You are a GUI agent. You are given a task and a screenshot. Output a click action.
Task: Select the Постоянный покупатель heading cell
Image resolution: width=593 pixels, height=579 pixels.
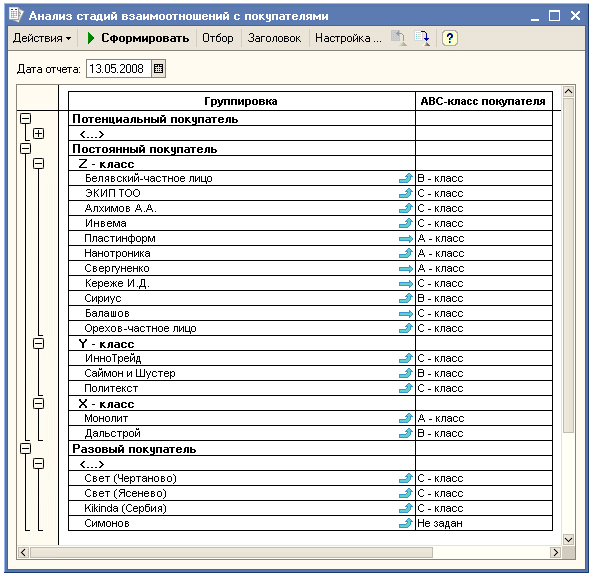click(241, 149)
